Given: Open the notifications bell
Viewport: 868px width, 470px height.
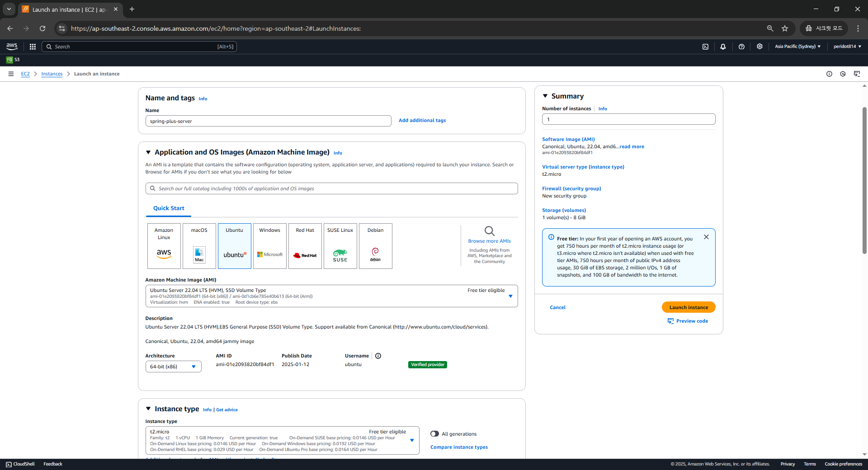Looking at the screenshot, I should 723,47.
